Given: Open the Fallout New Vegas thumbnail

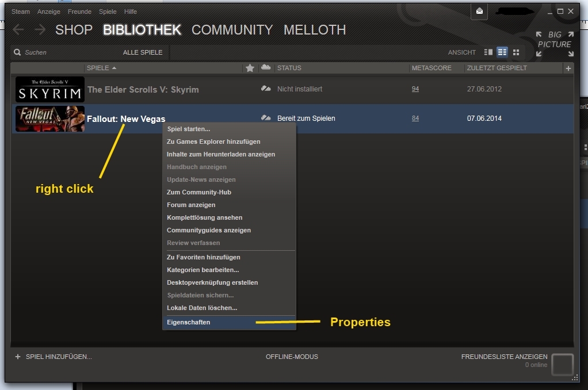Looking at the screenshot, I should (x=50, y=118).
